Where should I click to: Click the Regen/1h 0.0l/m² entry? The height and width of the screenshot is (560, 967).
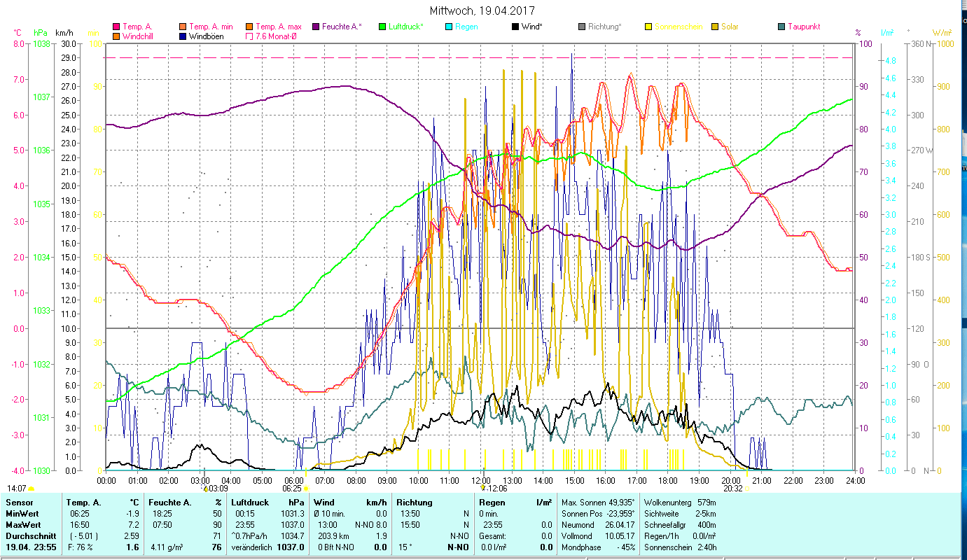pyautogui.click(x=680, y=536)
